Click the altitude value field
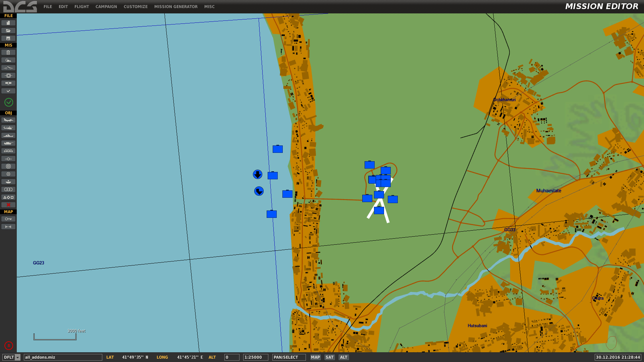 232,357
